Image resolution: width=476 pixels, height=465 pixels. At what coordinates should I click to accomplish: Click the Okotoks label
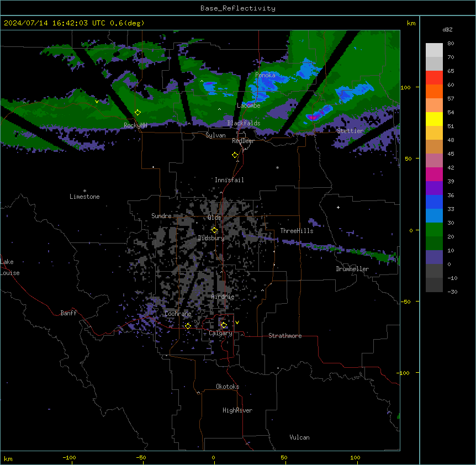228,387
